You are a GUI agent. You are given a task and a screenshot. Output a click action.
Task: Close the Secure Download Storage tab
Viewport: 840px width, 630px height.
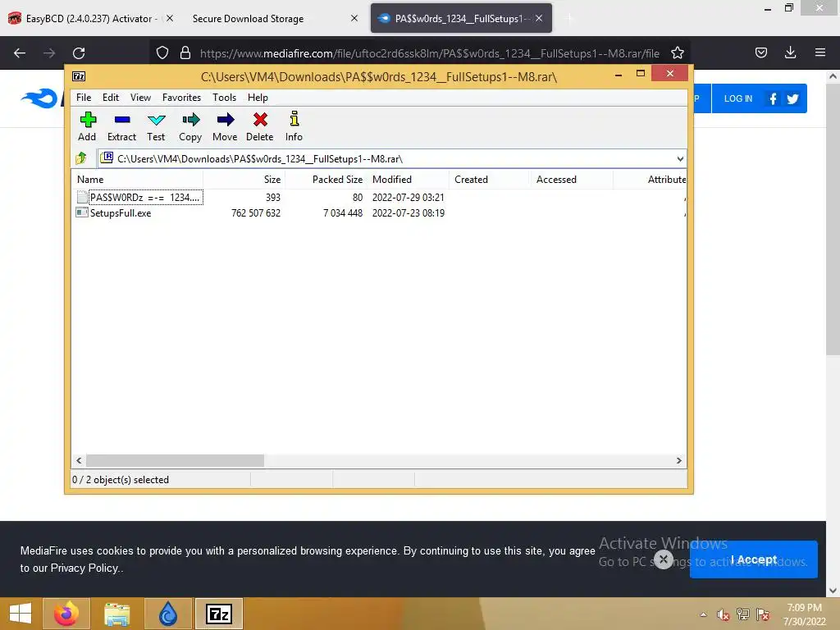354,18
